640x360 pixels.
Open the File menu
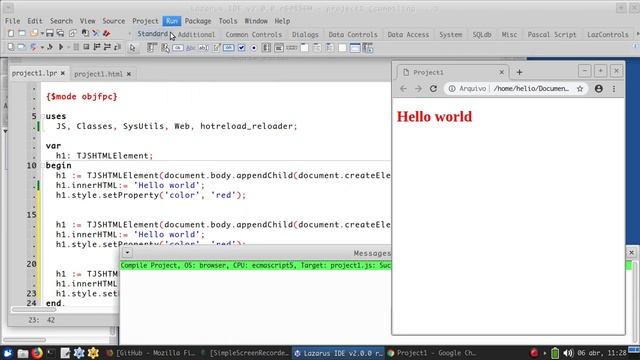pos(12,21)
